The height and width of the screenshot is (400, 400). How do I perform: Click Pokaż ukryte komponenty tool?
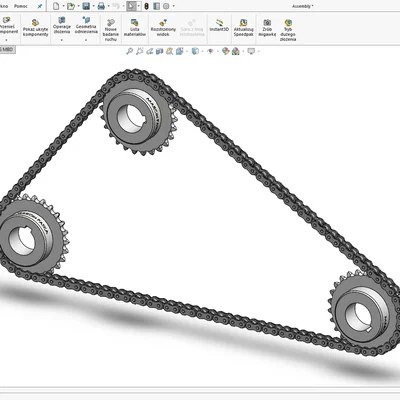(x=35, y=27)
